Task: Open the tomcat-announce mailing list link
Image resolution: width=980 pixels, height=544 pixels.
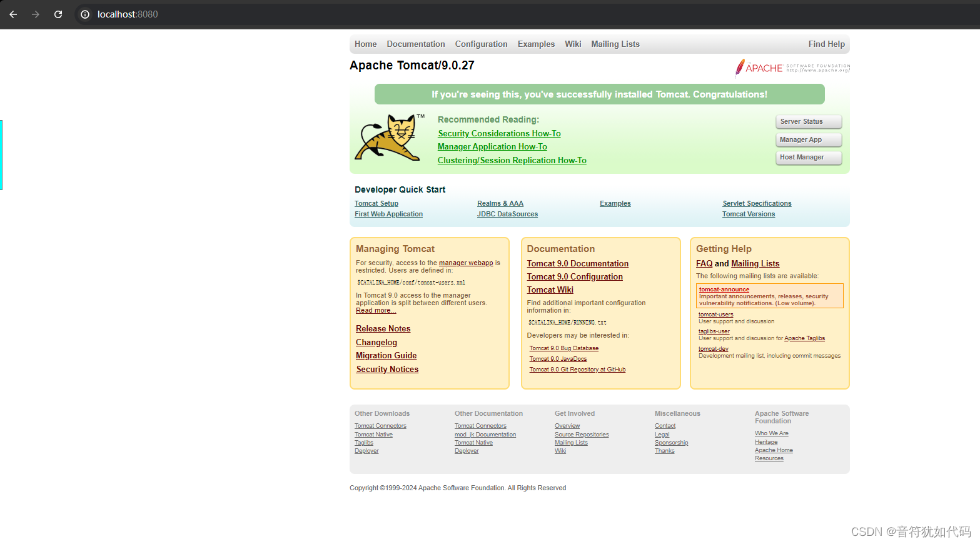Action: [x=724, y=290]
